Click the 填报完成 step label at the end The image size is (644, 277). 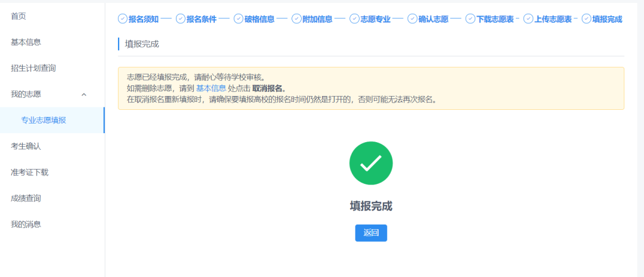pos(608,19)
